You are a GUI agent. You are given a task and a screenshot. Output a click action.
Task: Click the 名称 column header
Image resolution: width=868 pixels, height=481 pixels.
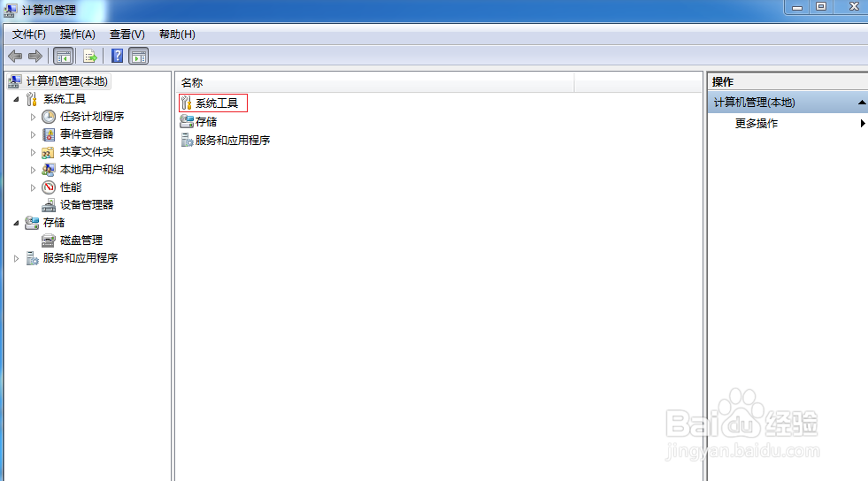(x=376, y=82)
